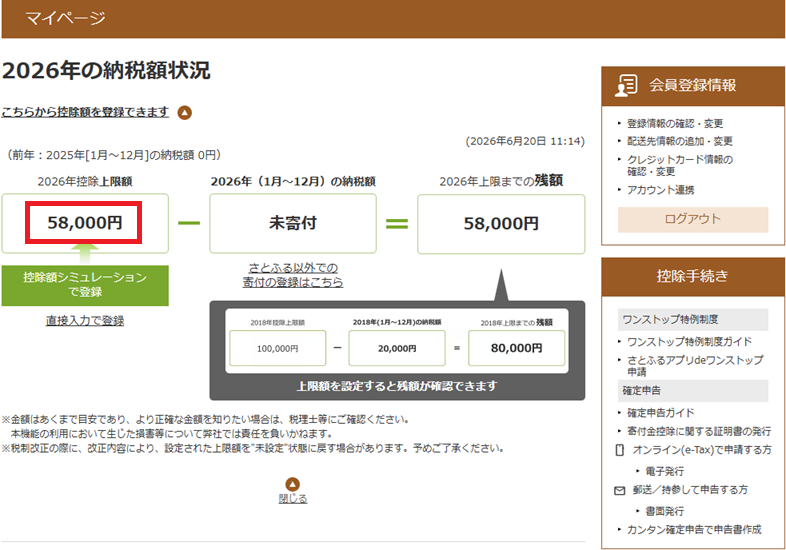786x550 pixels.
Task: Click the 電子発行 link
Action: (665, 471)
